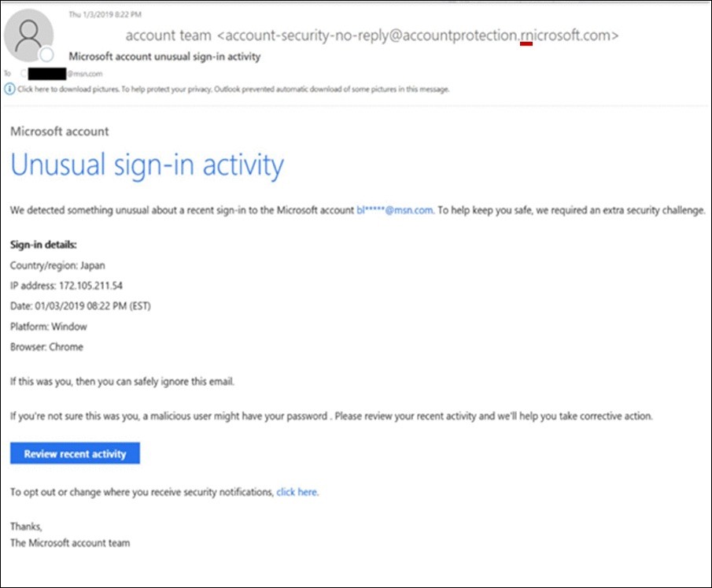Click the bl*****@msn.com account link
Viewport: 712px width, 588px height.
pos(395,210)
